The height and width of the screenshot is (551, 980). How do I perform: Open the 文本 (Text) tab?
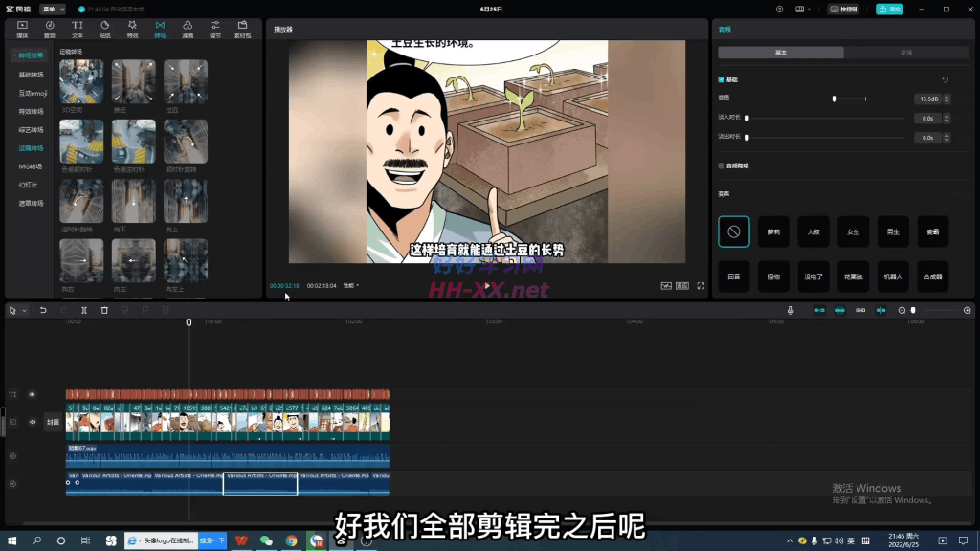click(77, 29)
